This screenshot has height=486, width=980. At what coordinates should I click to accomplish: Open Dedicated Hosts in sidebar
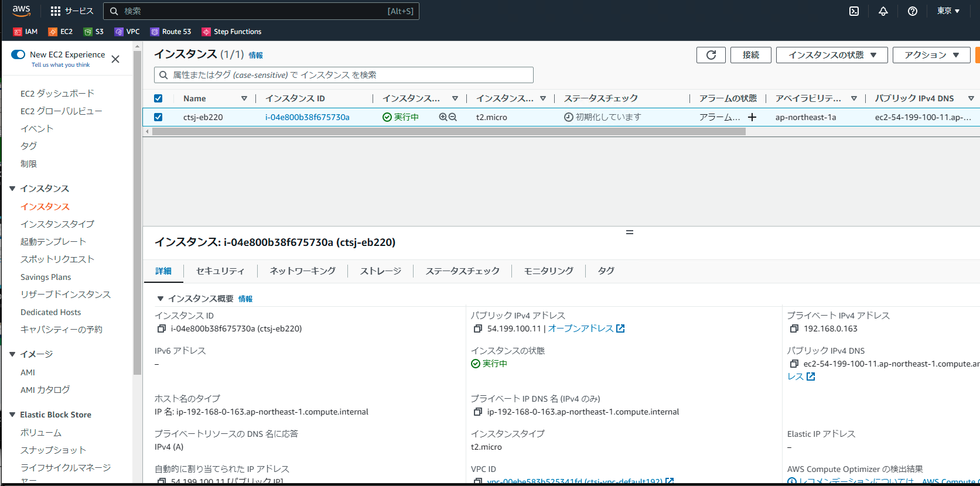point(51,312)
